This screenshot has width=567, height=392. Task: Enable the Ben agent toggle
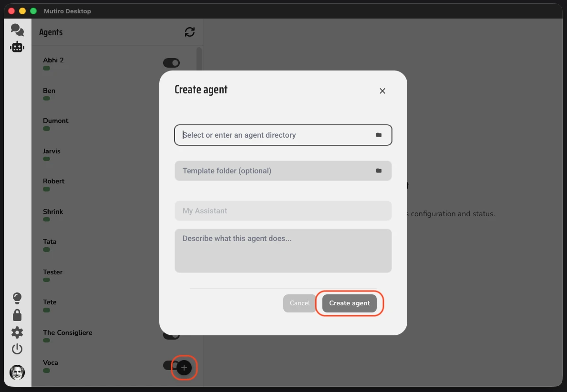171,93
